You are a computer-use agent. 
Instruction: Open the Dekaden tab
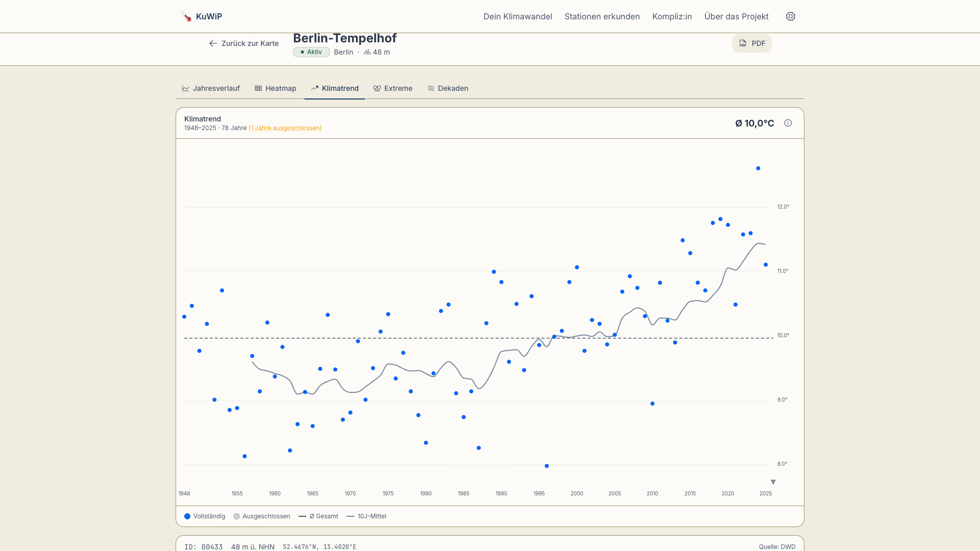pyautogui.click(x=448, y=88)
